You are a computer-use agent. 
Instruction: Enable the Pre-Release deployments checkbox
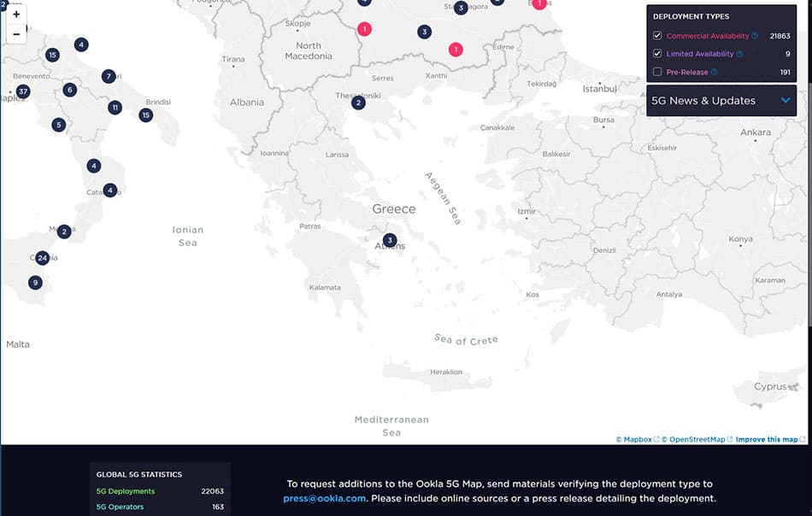(658, 72)
